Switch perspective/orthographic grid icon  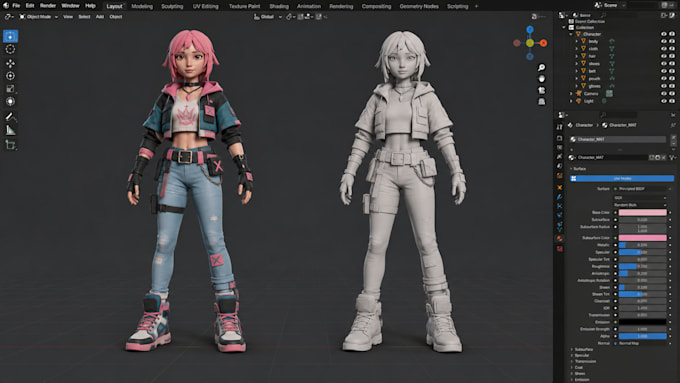point(542,101)
